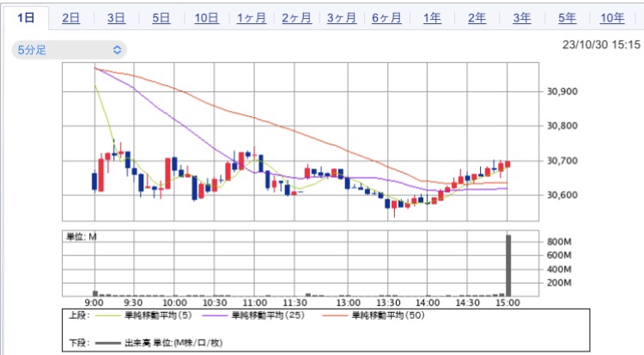Click the 出来高 volume legend entry

tap(173, 343)
